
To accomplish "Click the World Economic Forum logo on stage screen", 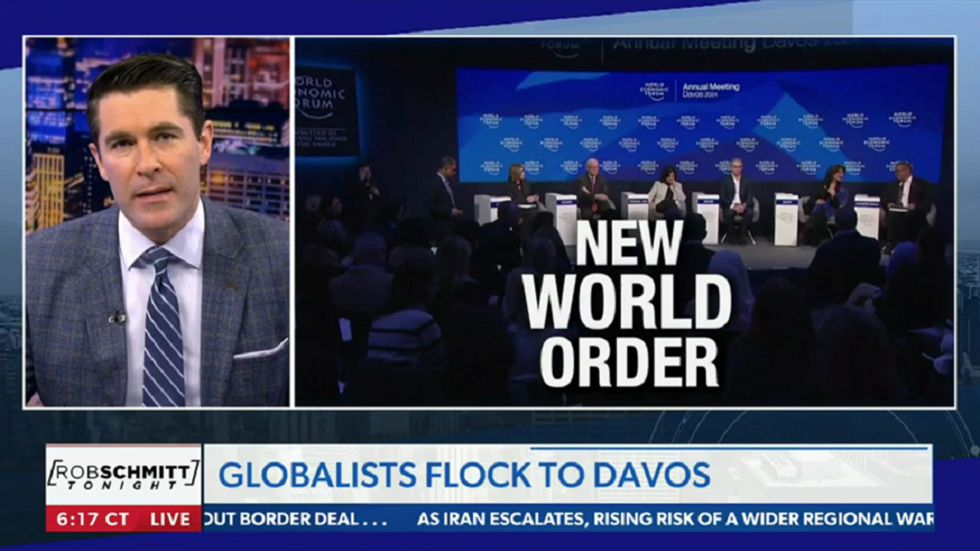I will tap(656, 90).
